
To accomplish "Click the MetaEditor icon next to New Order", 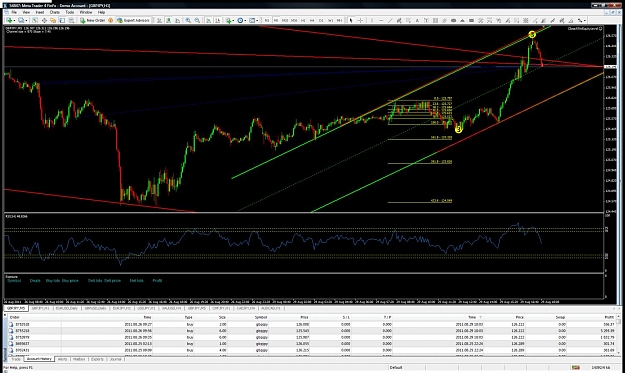I will pos(110,20).
